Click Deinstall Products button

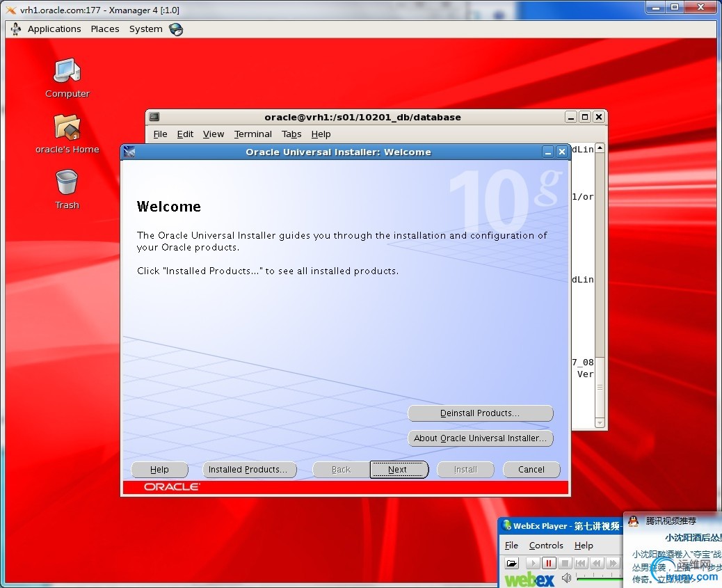(x=480, y=413)
